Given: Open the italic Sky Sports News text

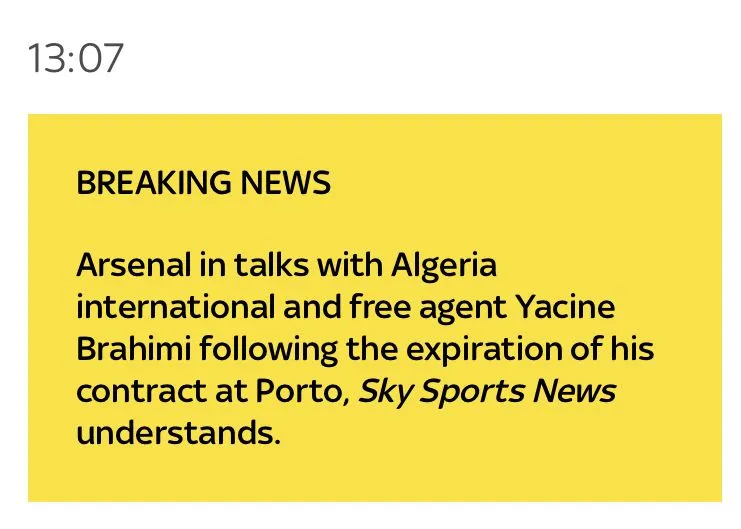Looking at the screenshot, I should (x=486, y=391).
